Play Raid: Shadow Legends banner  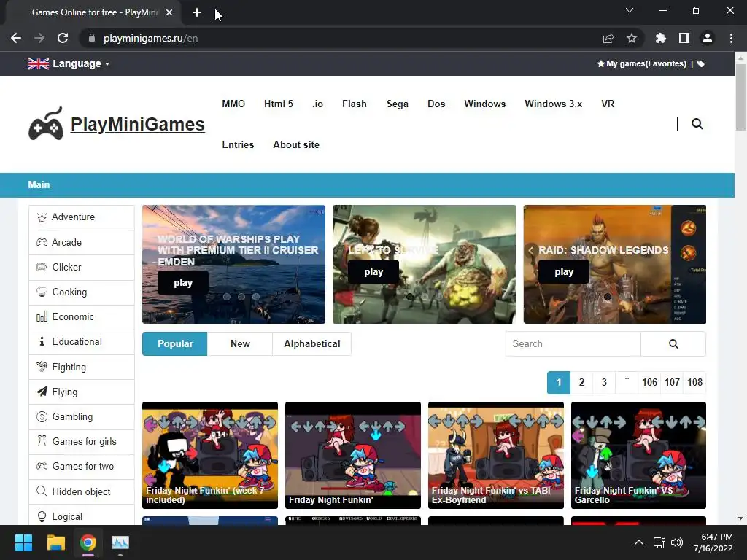[x=564, y=272]
